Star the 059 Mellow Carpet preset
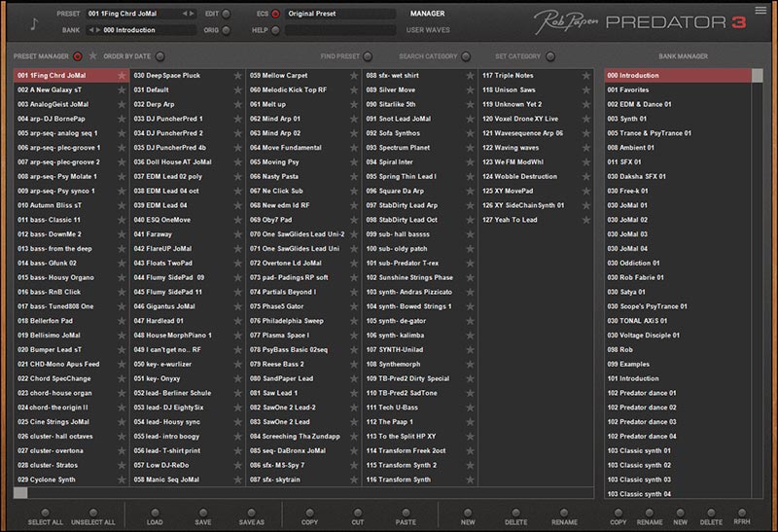This screenshot has width=778, height=532. click(x=354, y=76)
